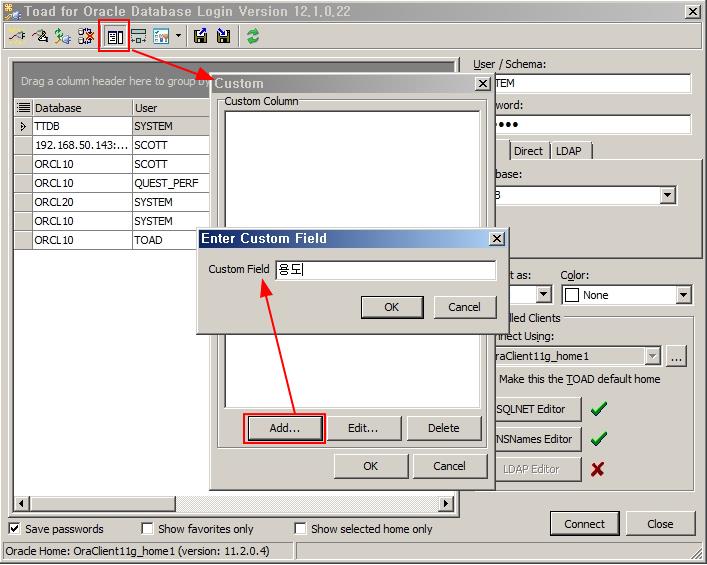This screenshot has width=707, height=565.
Task: Click the first connection icon in toolbar
Action: [x=17, y=37]
